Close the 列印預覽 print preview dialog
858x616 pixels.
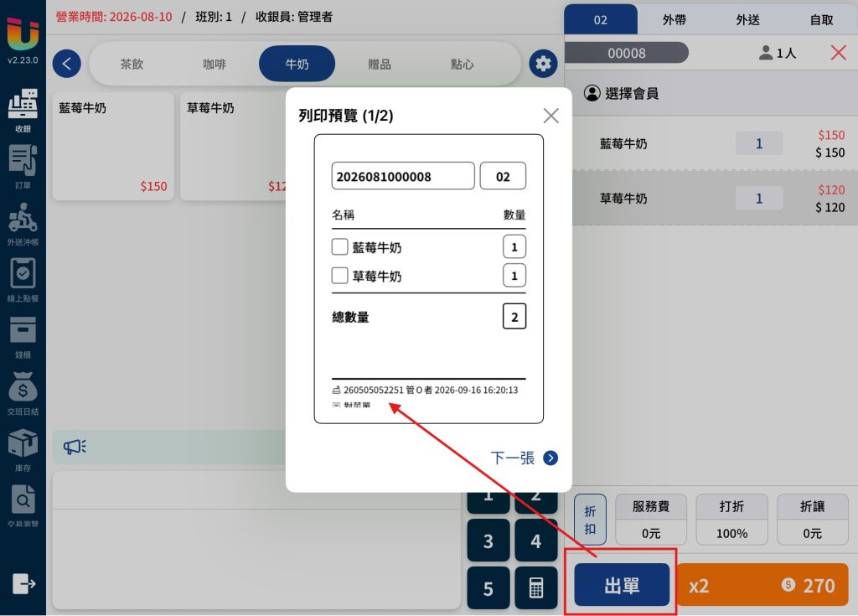click(551, 116)
